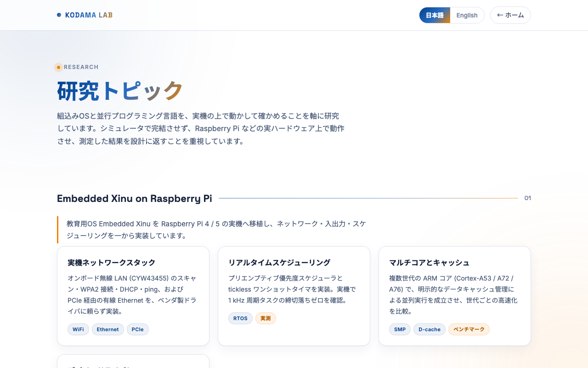
Task: Click the SMP tag
Action: pyautogui.click(x=400, y=329)
